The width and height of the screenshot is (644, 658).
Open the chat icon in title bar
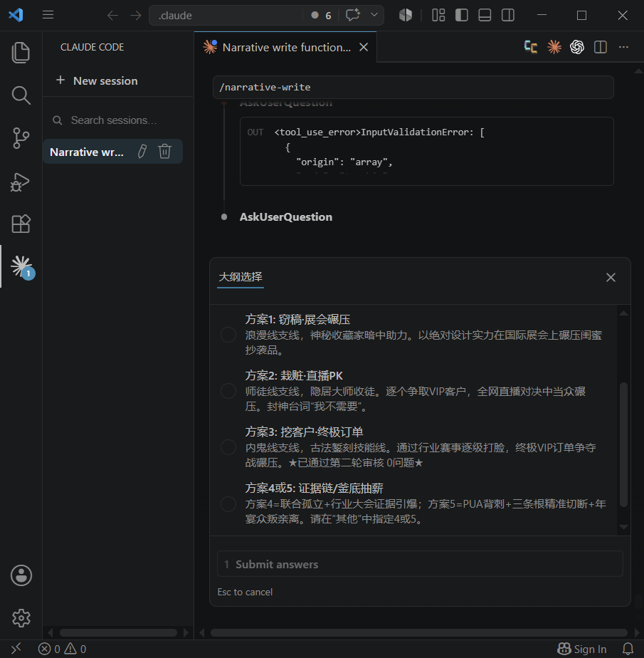pyautogui.click(x=353, y=15)
